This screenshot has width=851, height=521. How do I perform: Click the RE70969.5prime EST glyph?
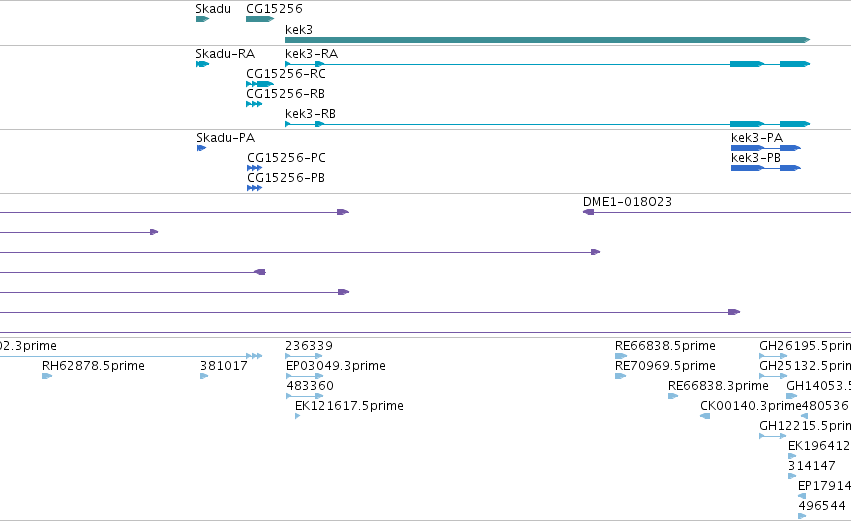[x=620, y=376]
